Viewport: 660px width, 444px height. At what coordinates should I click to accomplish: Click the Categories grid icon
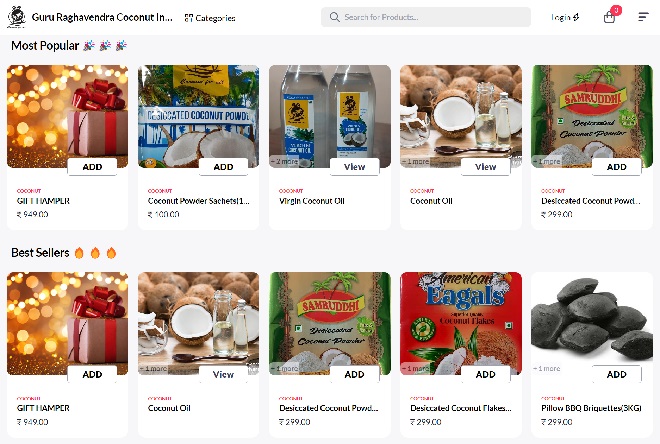pyautogui.click(x=189, y=18)
